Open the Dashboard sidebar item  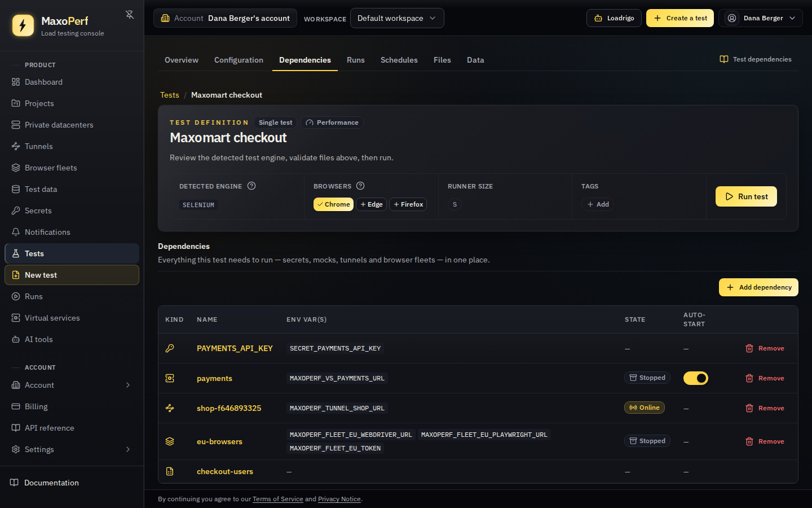(72, 82)
